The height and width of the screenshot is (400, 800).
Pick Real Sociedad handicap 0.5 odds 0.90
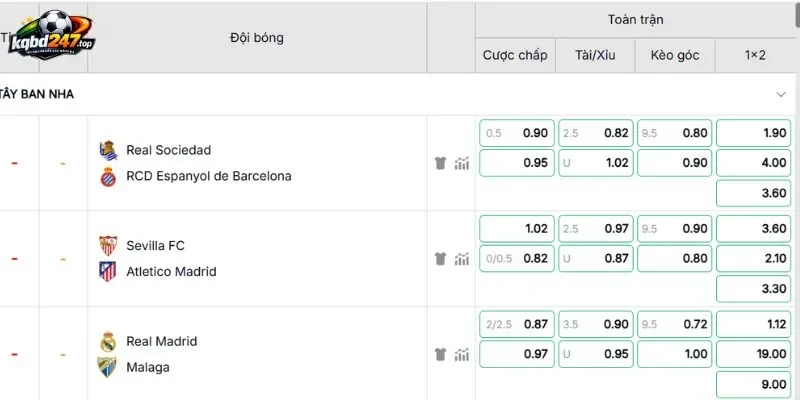517,133
